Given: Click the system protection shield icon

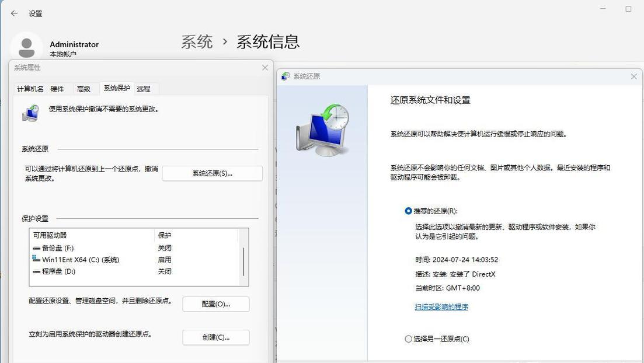Looking at the screenshot, I should 30,112.
